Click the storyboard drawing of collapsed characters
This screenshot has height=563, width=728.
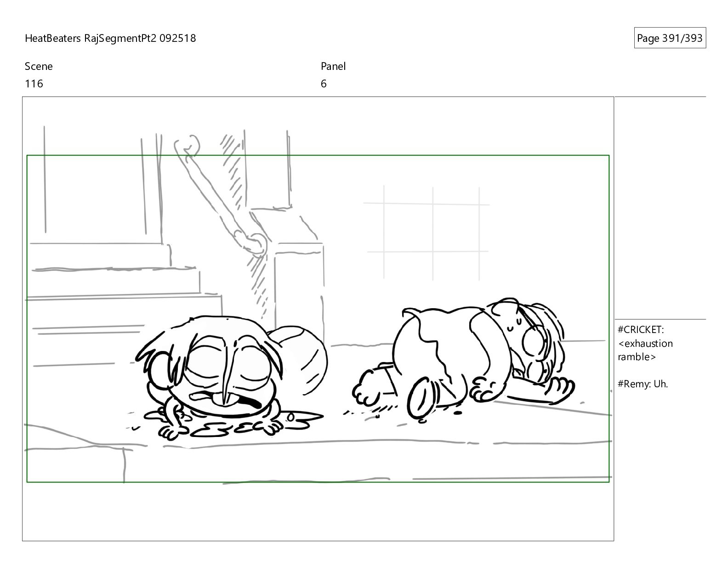tap(318, 319)
